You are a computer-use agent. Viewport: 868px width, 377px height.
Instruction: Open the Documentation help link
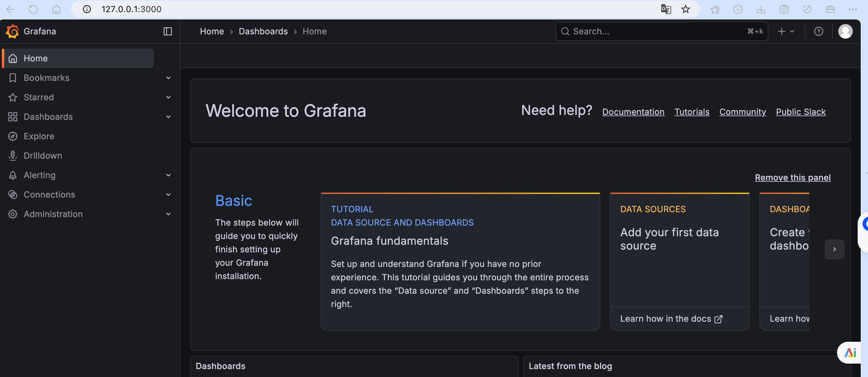[x=633, y=112]
